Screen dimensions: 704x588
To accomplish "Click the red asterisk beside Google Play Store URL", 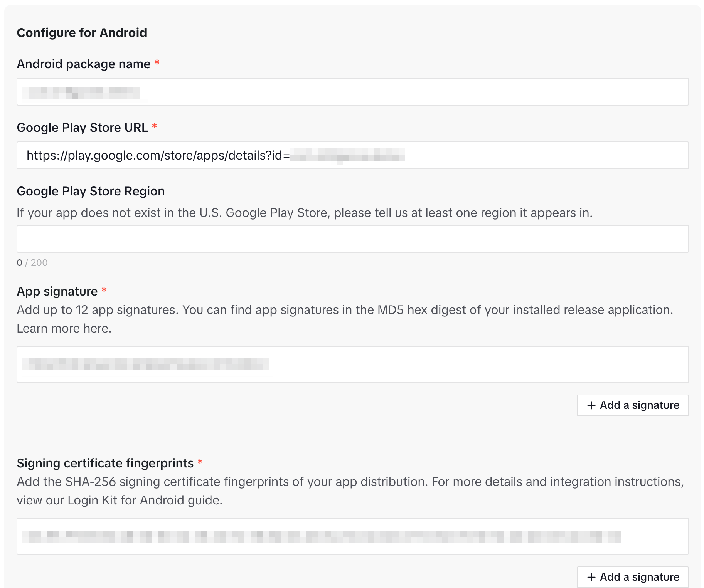I will coord(154,126).
